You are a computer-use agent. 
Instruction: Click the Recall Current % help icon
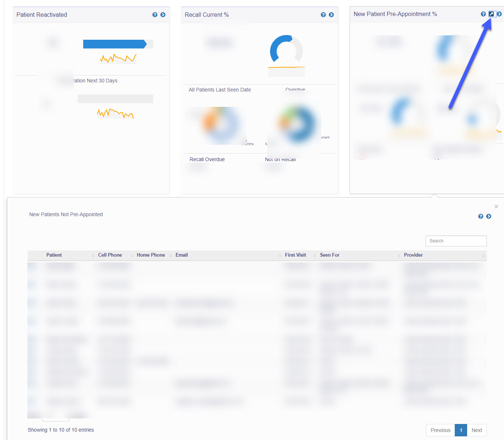pyautogui.click(x=323, y=15)
